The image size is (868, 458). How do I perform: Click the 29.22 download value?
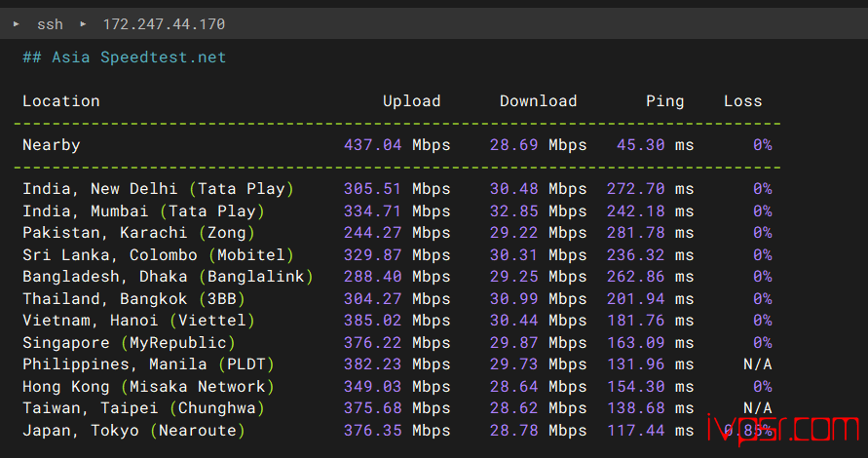tap(513, 233)
